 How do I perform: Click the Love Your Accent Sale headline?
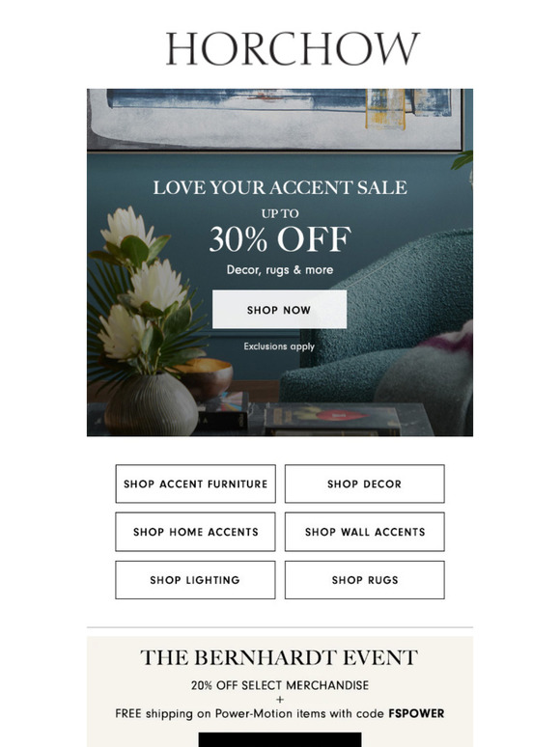280,187
